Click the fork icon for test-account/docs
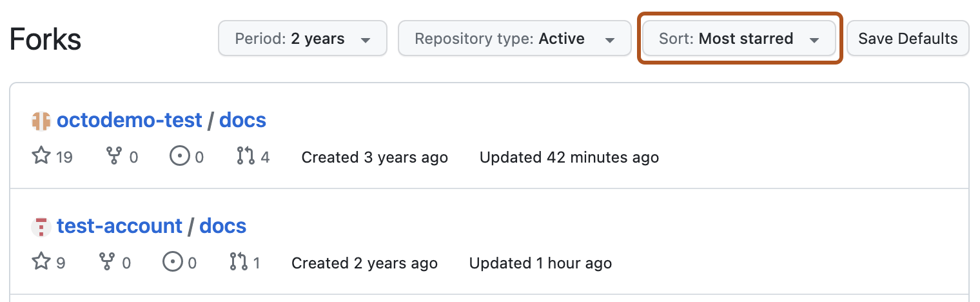The image size is (980, 302). 106,263
